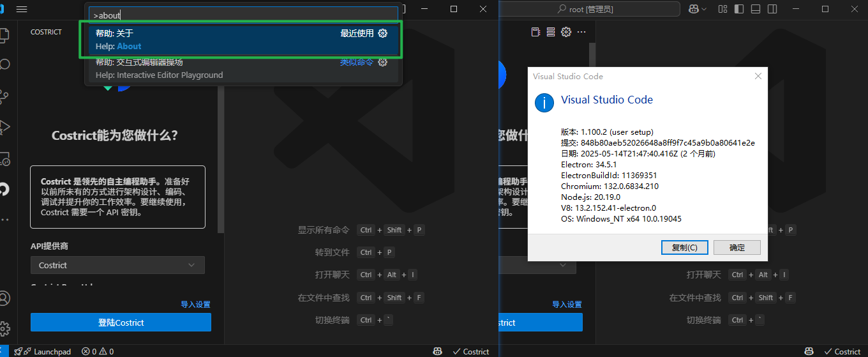Open Customize Layout icon in title bar
Viewport: 868px width, 357px height.
click(723, 9)
